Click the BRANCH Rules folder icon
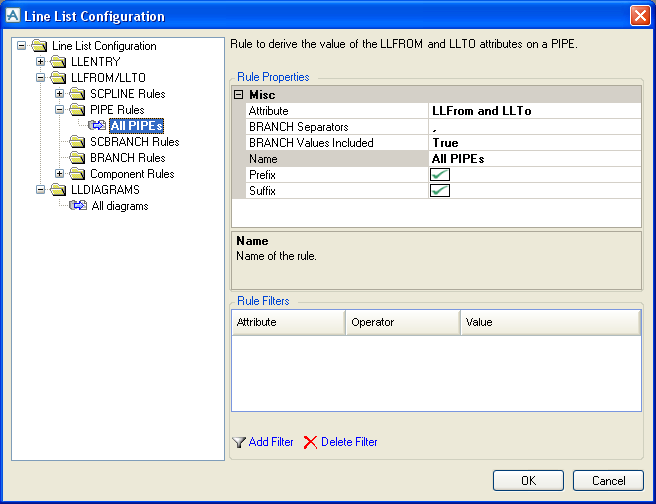 [x=78, y=158]
